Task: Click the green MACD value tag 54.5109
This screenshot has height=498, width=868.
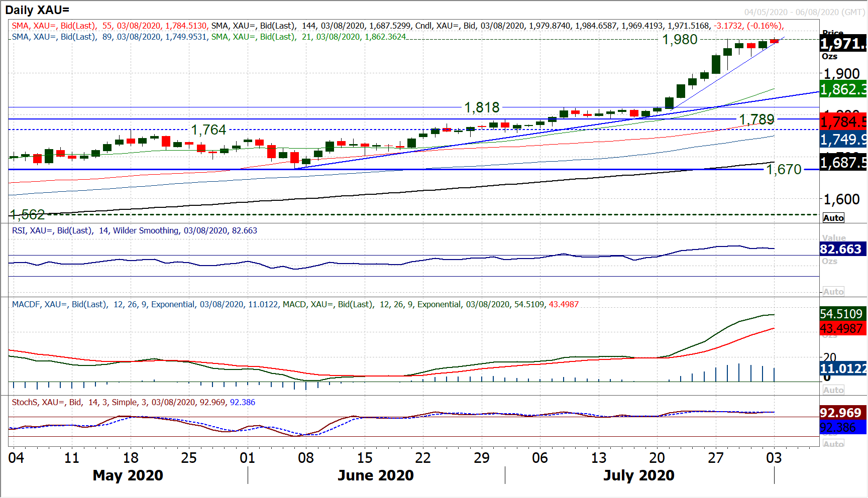Action: (841, 314)
